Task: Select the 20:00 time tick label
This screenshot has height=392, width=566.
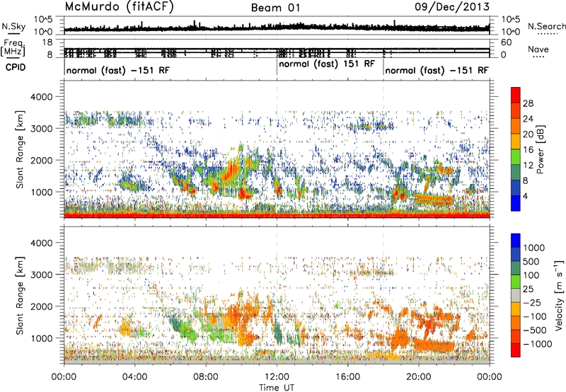Action: coord(419,377)
